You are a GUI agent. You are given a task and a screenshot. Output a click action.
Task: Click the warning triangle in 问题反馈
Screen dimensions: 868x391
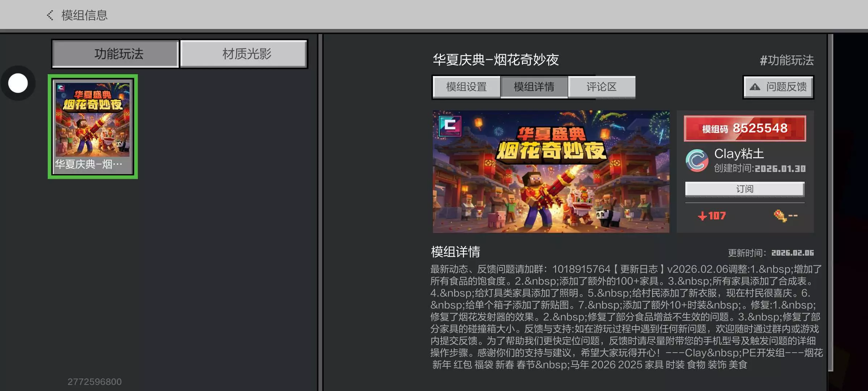[x=755, y=87]
